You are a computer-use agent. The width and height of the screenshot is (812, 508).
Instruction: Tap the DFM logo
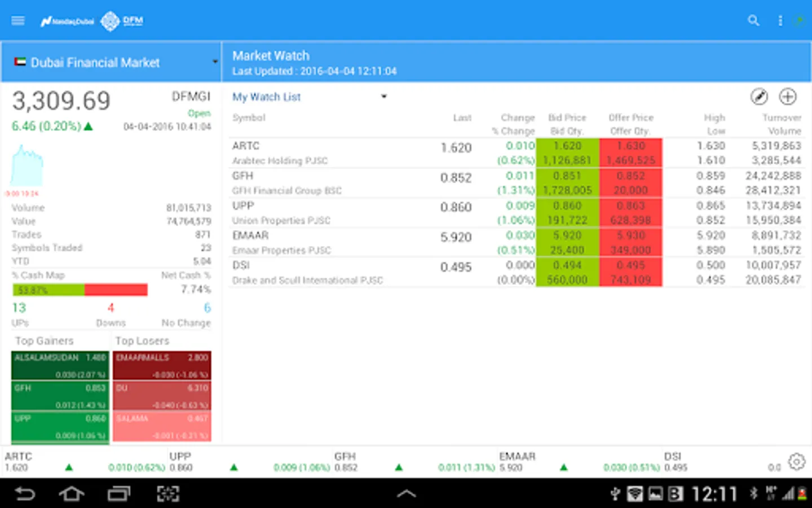click(x=122, y=21)
